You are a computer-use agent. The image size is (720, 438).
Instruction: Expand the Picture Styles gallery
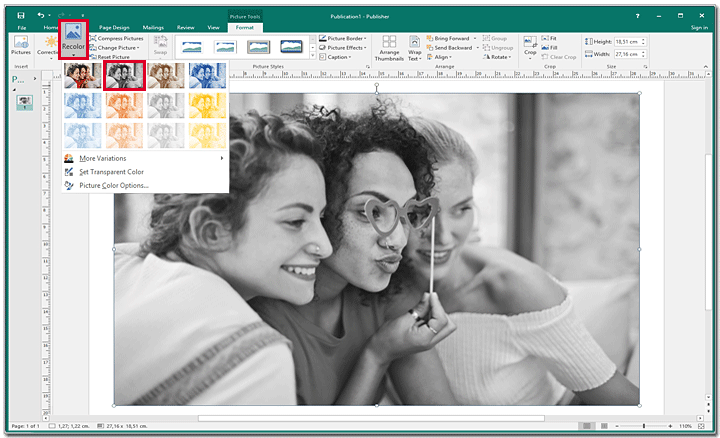[313, 56]
